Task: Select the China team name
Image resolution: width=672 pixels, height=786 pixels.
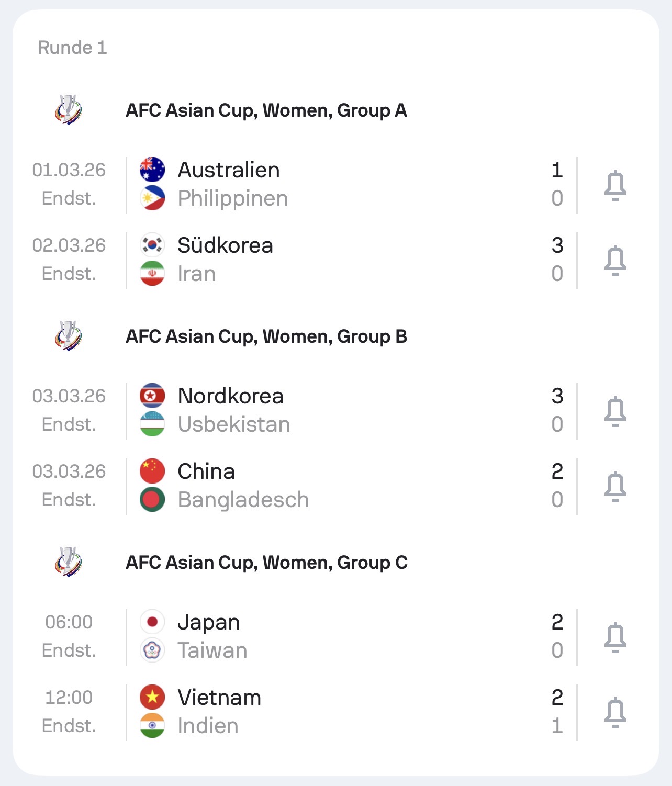Action: click(x=206, y=471)
